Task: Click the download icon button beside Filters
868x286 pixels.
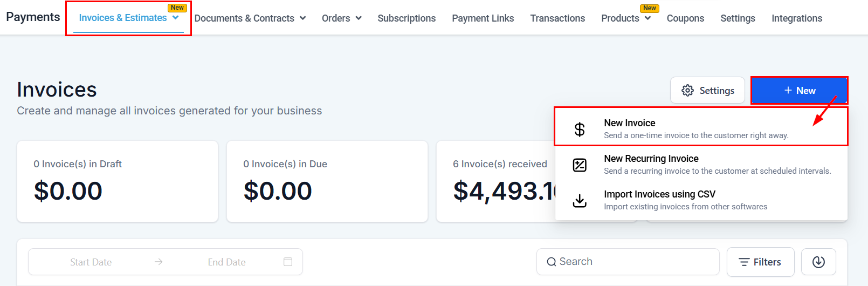Action: [818, 262]
